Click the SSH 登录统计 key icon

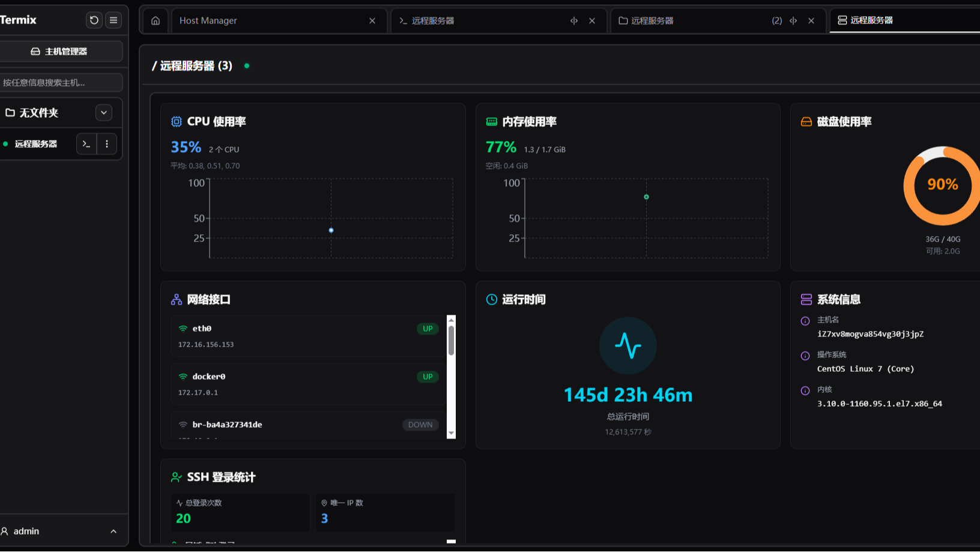tap(175, 477)
